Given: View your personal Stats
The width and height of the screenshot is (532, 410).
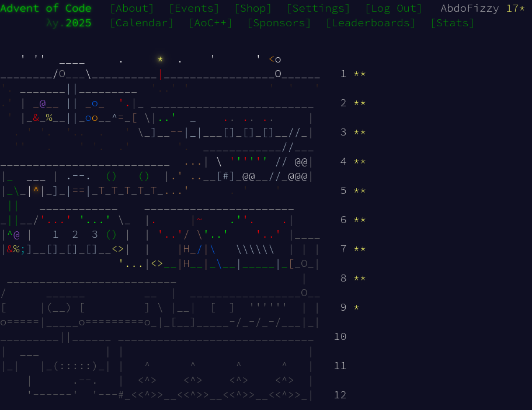Looking at the screenshot, I should click(451, 23).
